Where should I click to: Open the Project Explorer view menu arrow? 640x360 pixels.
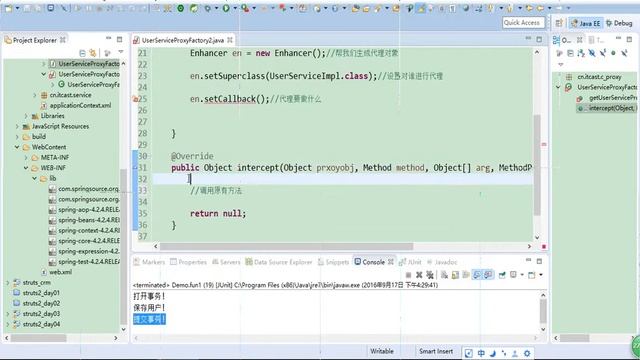point(121,52)
